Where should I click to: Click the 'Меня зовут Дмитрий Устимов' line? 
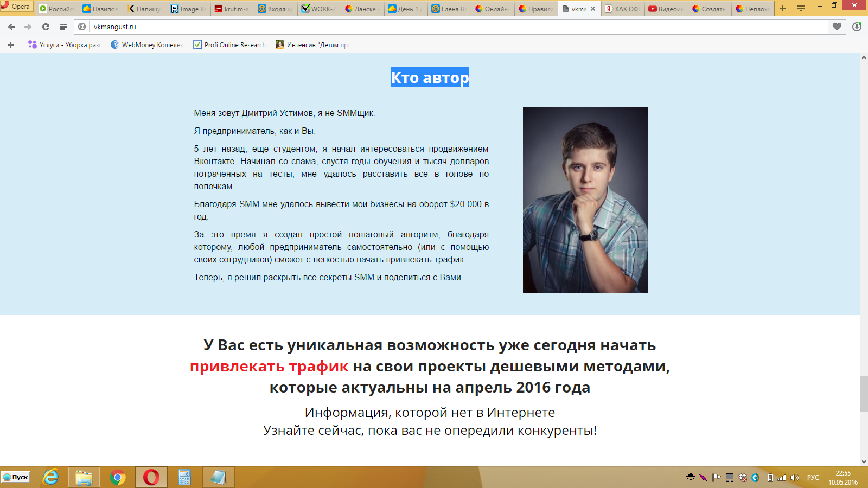coord(284,113)
